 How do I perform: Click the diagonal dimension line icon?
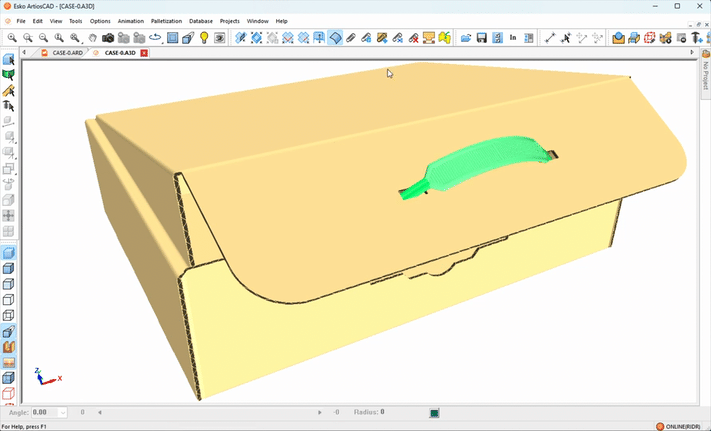(x=550, y=38)
